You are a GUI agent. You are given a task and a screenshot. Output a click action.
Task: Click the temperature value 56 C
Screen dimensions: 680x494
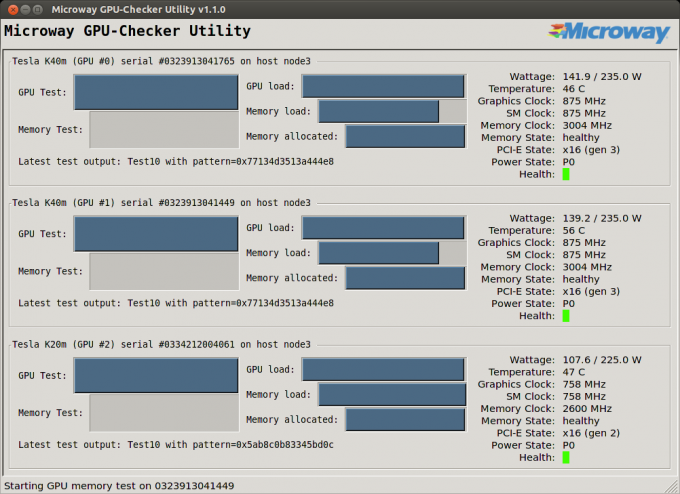tap(574, 231)
